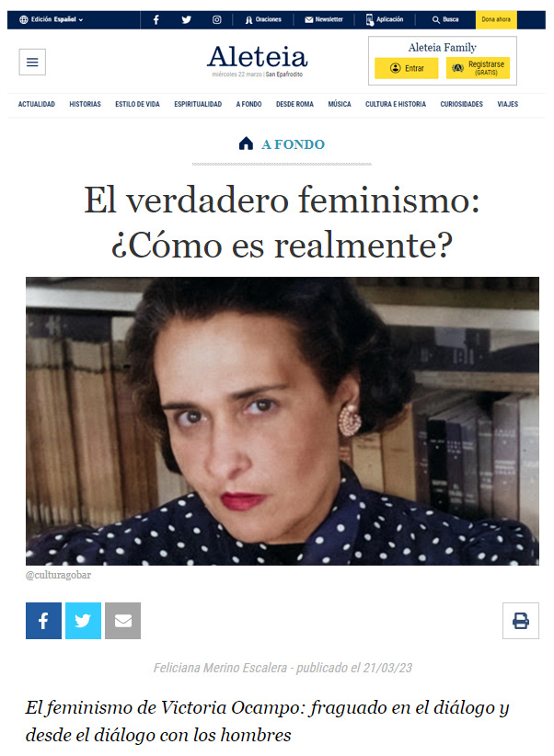This screenshot has height=756, width=554.
Task: Share article via blue Facebook button
Action: [x=43, y=621]
